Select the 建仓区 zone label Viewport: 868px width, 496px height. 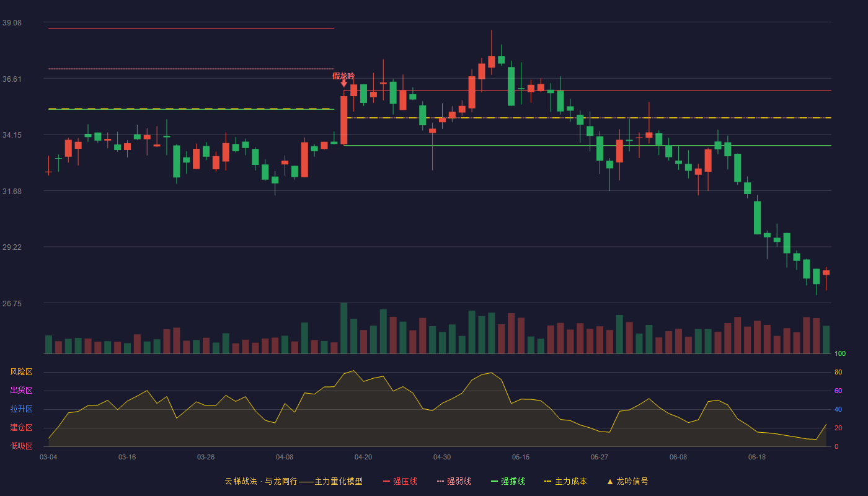pos(21,428)
